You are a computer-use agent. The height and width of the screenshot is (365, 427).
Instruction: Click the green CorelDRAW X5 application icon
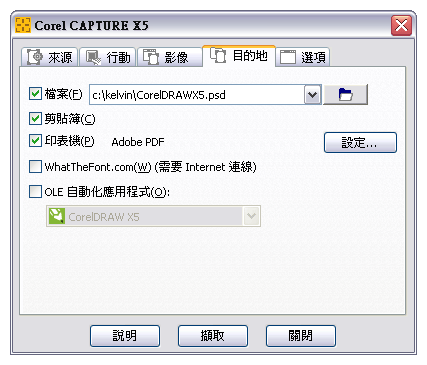pyautogui.click(x=57, y=216)
